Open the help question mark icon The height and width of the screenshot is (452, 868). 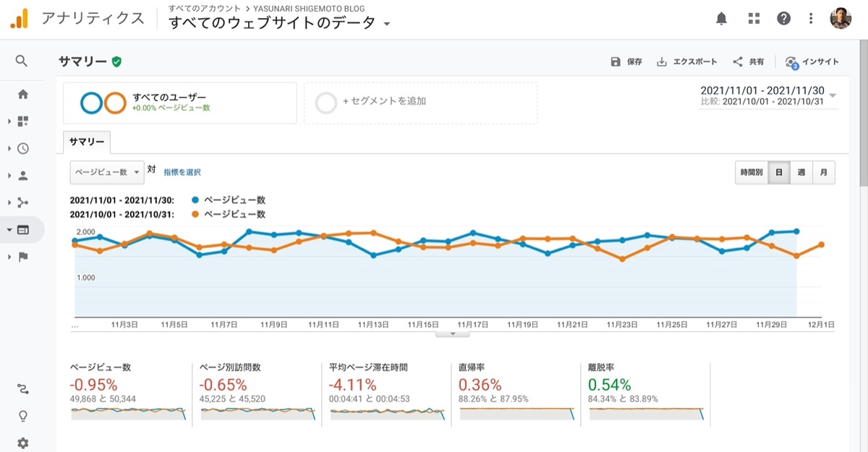(x=784, y=19)
